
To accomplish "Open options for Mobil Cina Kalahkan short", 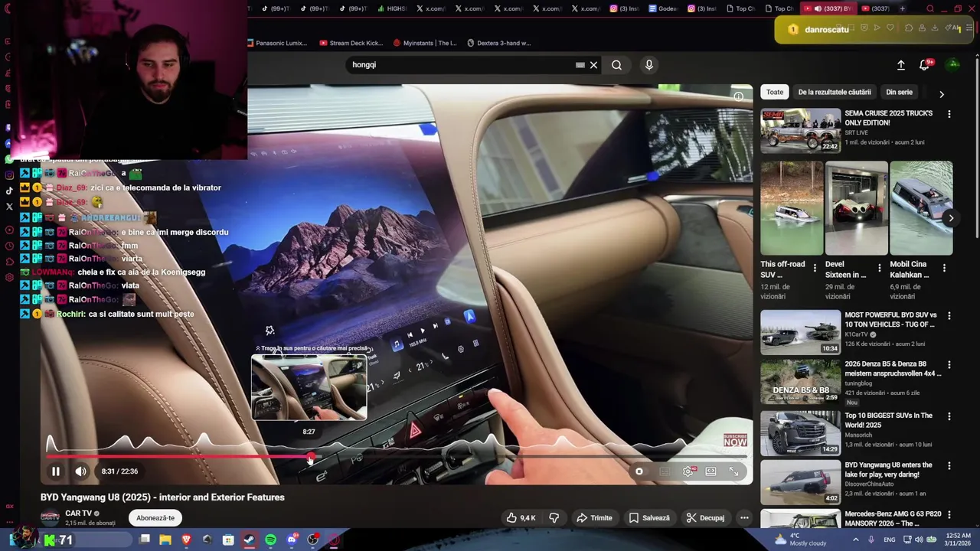I will pyautogui.click(x=944, y=269).
